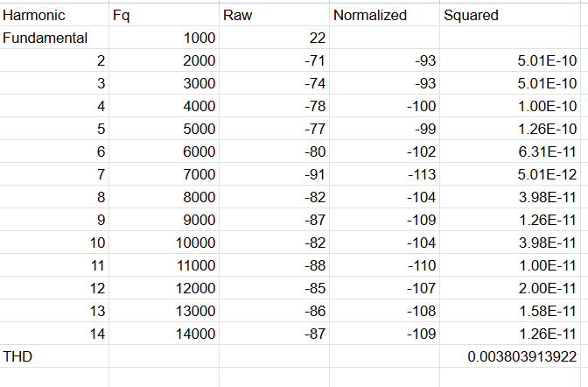
Task: Click the harmonic number 14 cell
Action: tap(54, 334)
